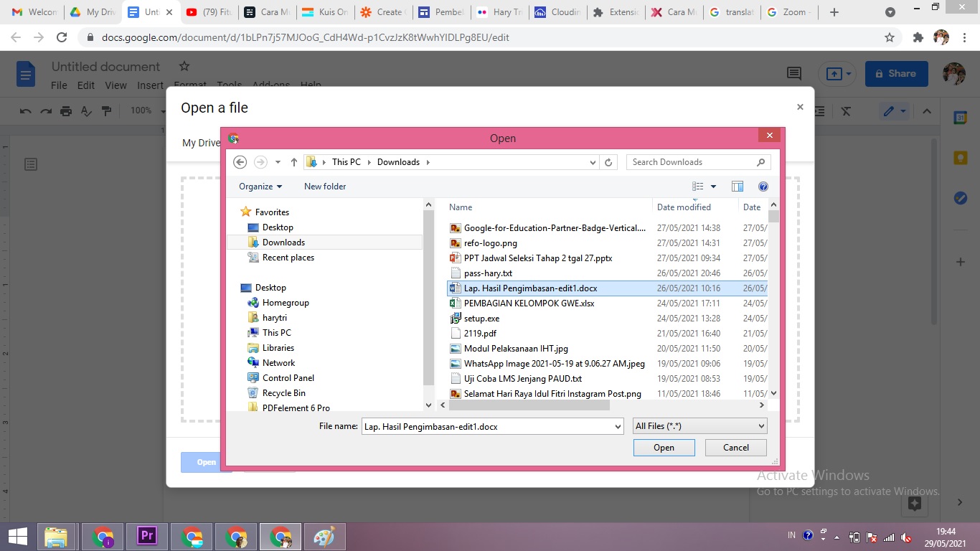Open the document comments icon
Image resolution: width=980 pixels, height=551 pixels.
pyautogui.click(x=793, y=73)
